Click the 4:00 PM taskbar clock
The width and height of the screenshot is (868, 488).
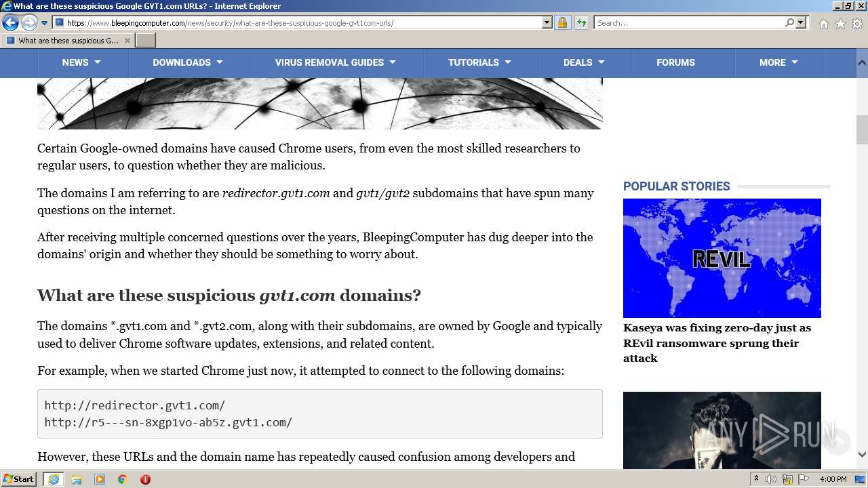click(833, 479)
